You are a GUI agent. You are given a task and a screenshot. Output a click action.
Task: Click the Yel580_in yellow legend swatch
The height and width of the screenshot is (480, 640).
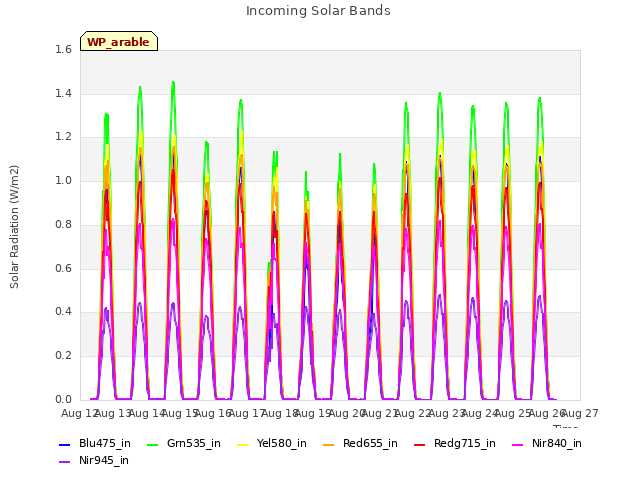[x=242, y=444]
